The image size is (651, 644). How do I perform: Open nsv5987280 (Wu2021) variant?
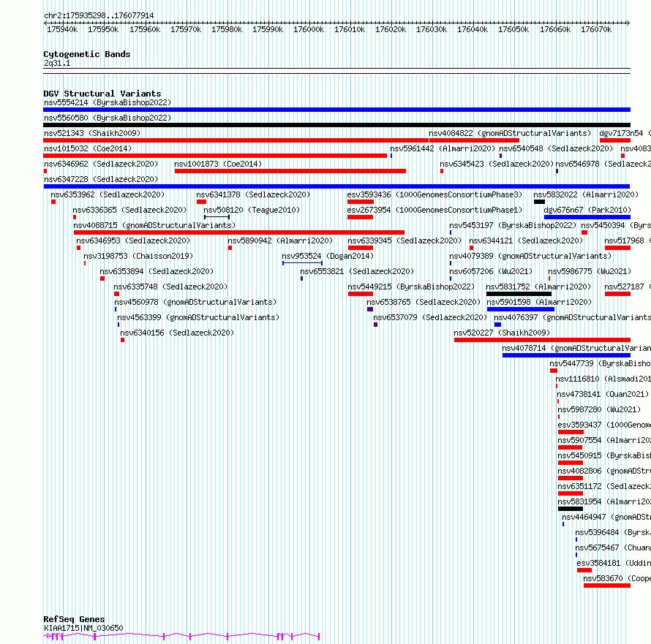[599, 409]
